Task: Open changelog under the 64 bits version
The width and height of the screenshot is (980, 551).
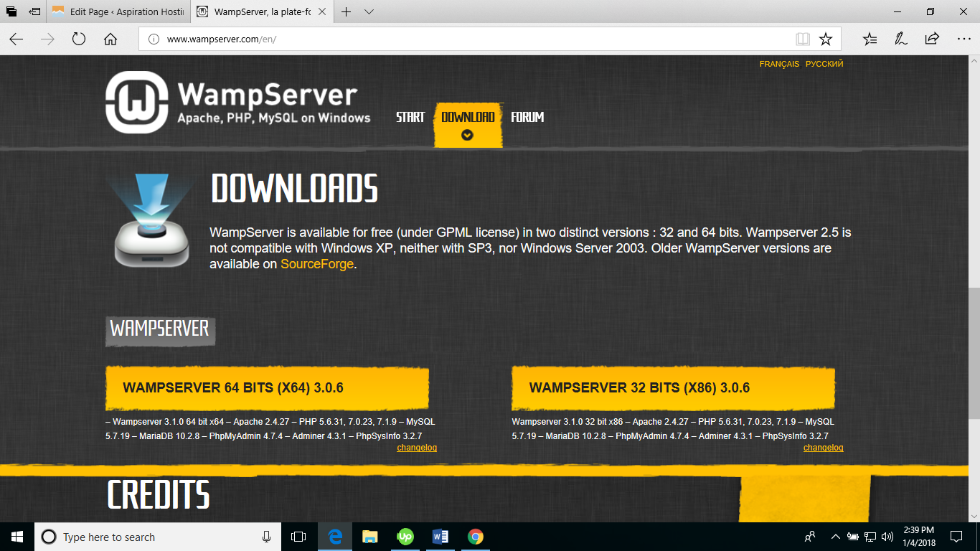Action: pos(417,448)
